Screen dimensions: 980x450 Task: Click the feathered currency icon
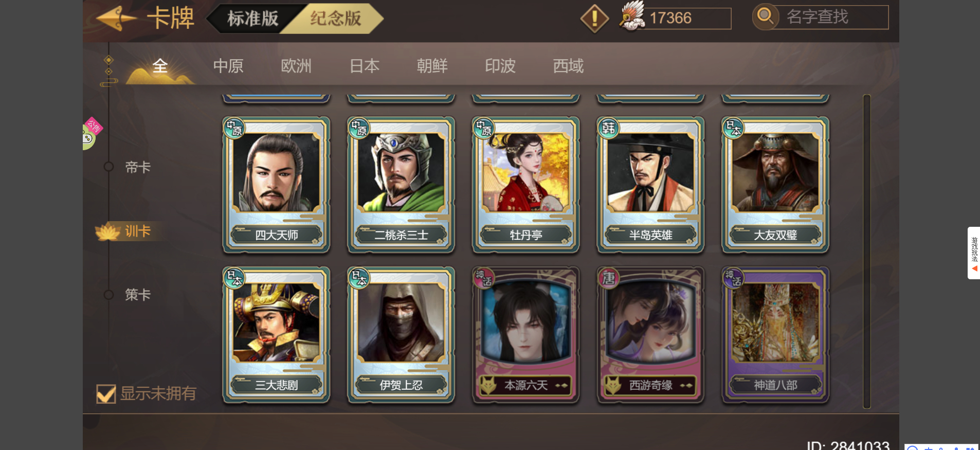632,15
